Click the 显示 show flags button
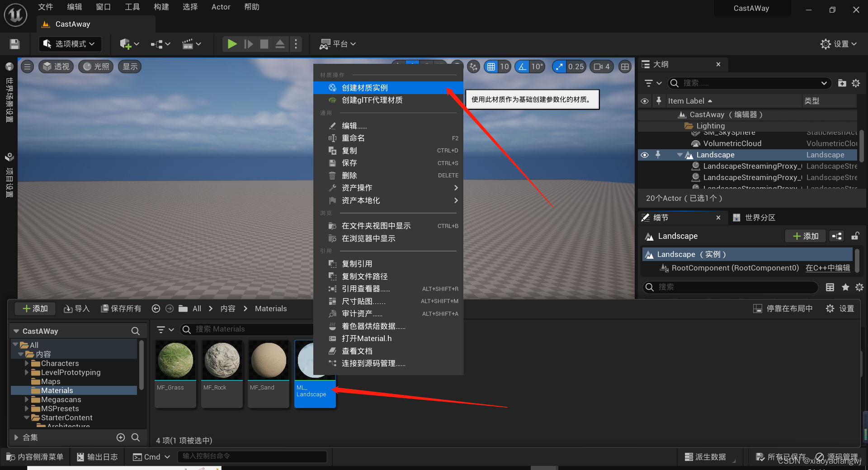868x470 pixels. tap(130, 66)
